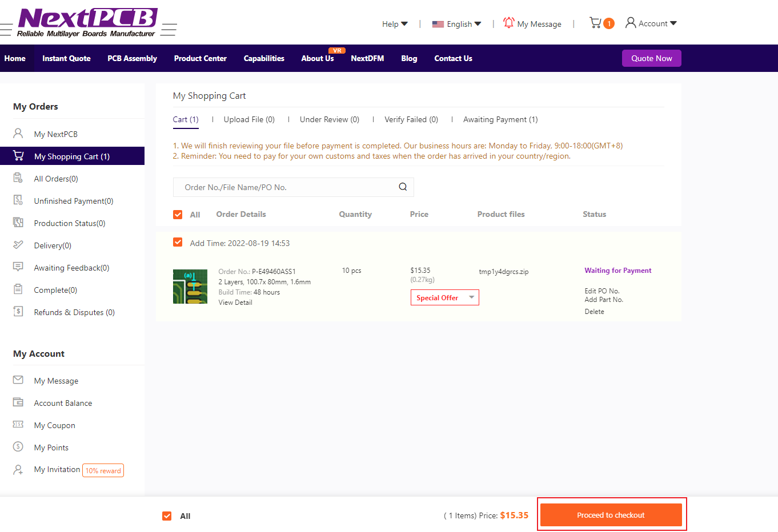Click the search magnifier icon in order field
Viewport: 778px width, 532px height.
pyautogui.click(x=403, y=187)
